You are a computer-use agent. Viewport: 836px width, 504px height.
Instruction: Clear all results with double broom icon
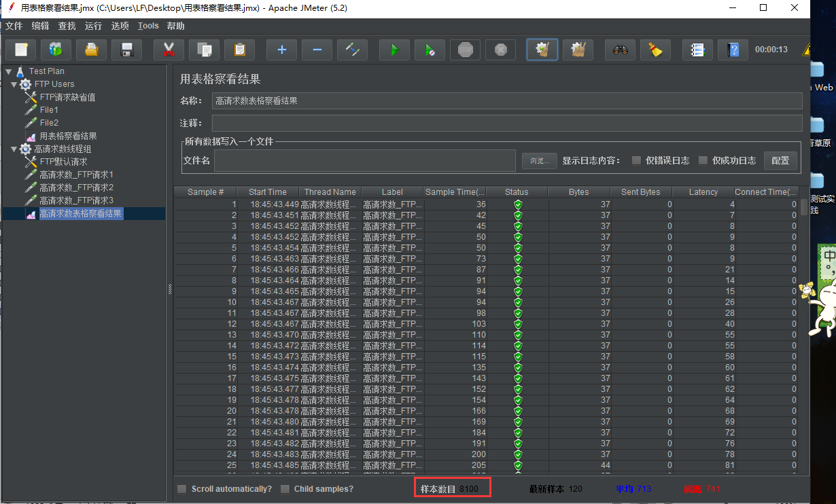pos(578,50)
